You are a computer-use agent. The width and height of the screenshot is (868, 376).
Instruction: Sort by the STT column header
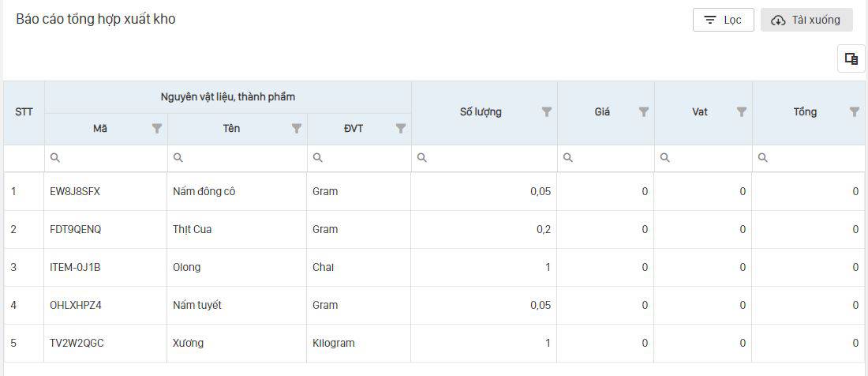(24, 112)
